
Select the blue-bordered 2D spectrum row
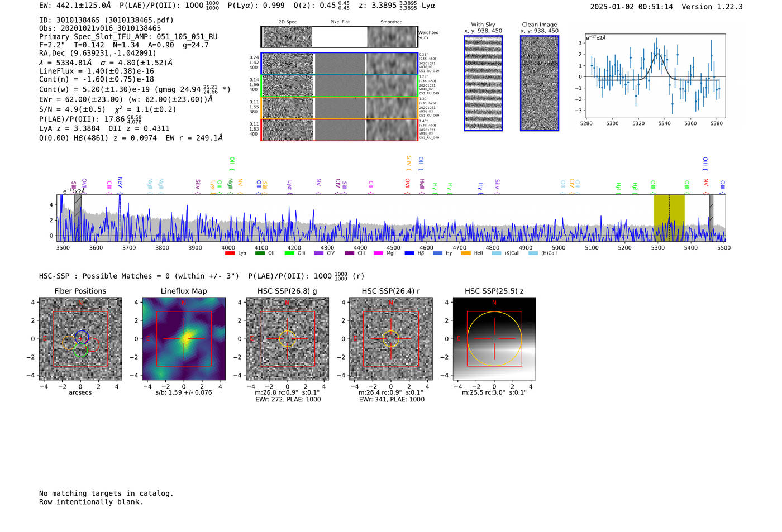click(x=340, y=64)
